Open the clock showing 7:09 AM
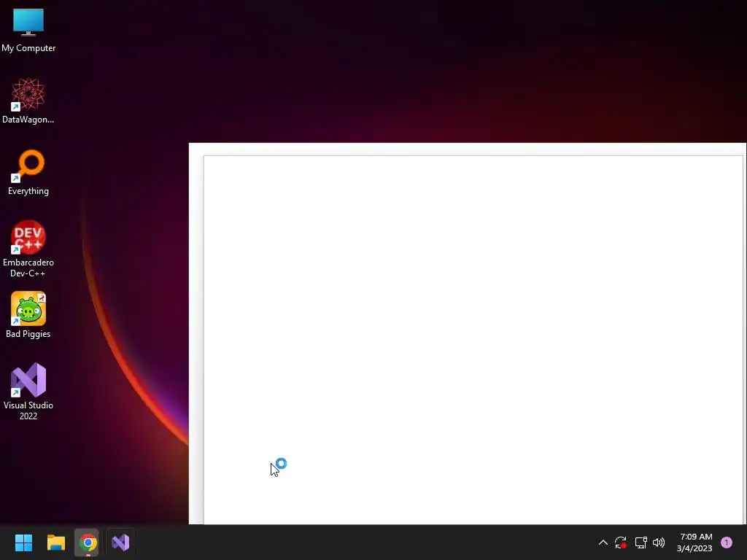 click(694, 542)
